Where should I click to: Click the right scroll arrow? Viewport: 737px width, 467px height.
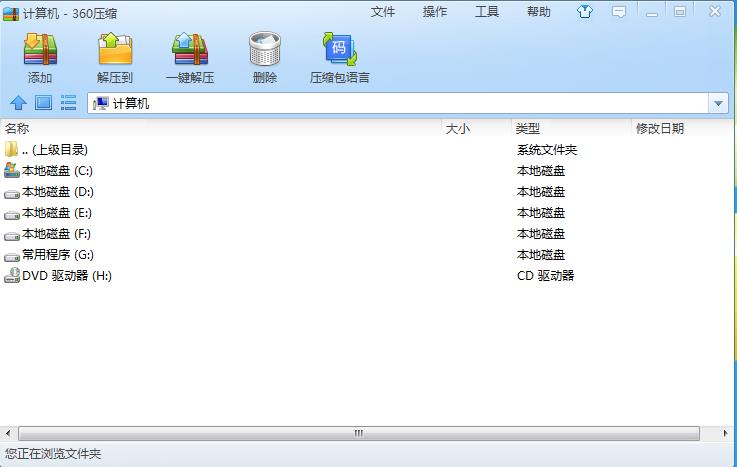(x=725, y=433)
